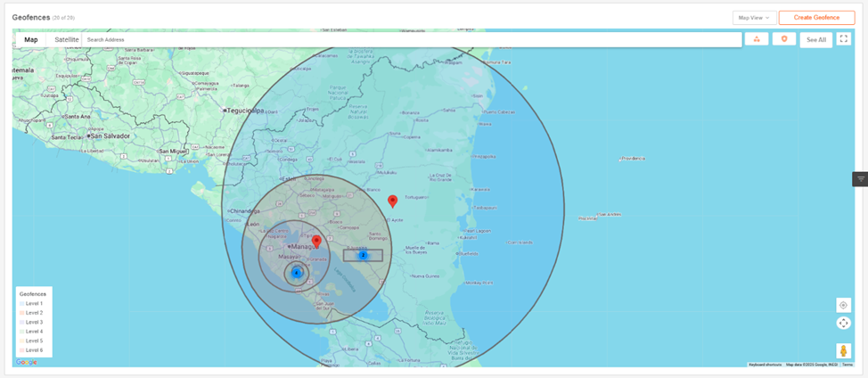Open blue cluster marker inside rectangular geofence

363,255
